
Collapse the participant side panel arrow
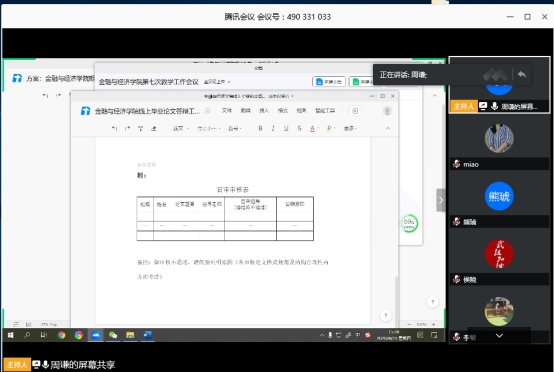pyautogui.click(x=441, y=200)
